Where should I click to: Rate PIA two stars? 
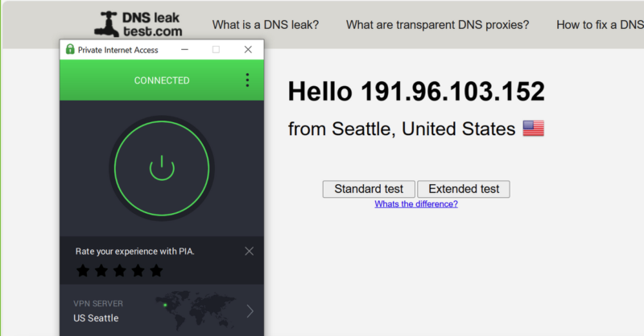101,271
